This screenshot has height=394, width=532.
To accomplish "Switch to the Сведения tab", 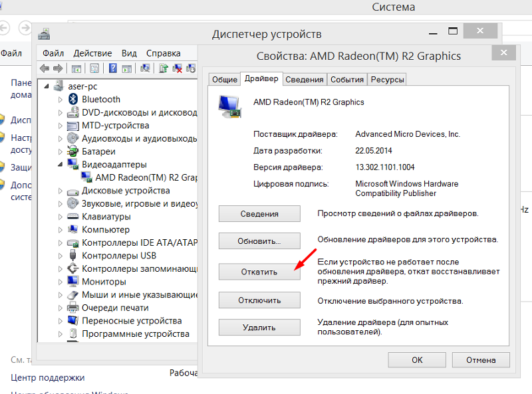I will coord(305,79).
